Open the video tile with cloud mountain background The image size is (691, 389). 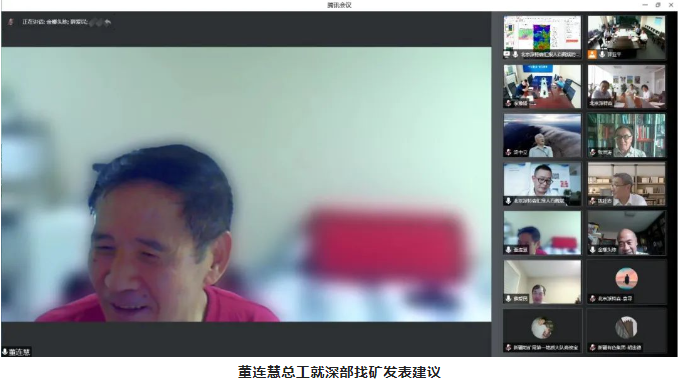pos(542,135)
